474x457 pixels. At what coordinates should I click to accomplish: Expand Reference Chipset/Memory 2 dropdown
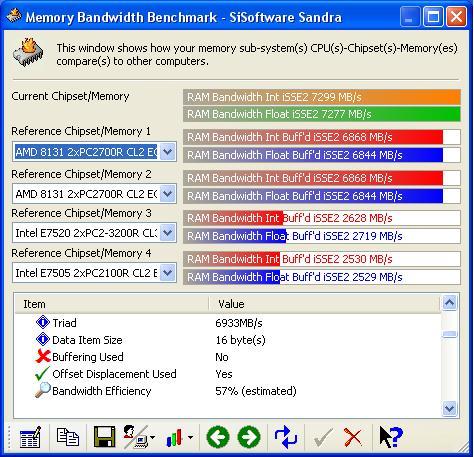168,194
